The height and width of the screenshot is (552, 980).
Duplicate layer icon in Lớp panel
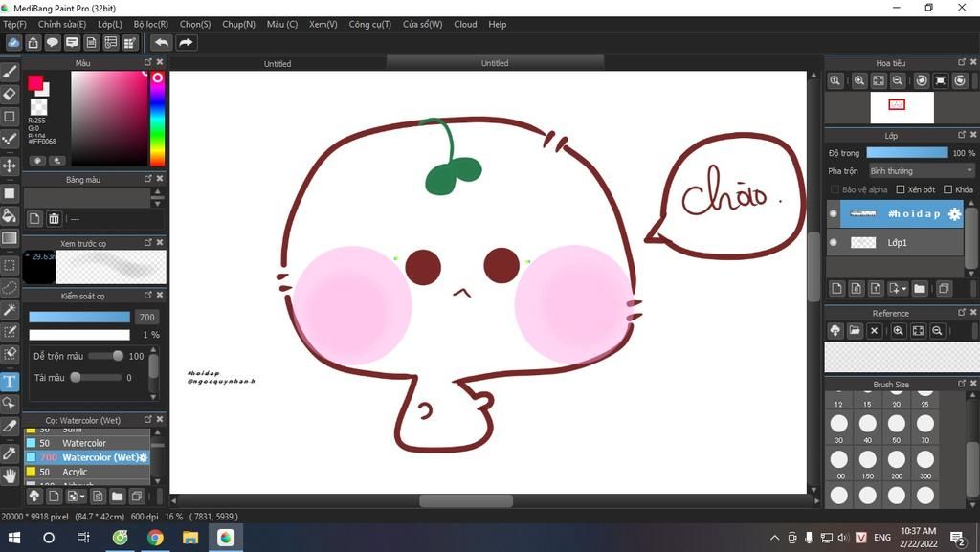point(944,288)
